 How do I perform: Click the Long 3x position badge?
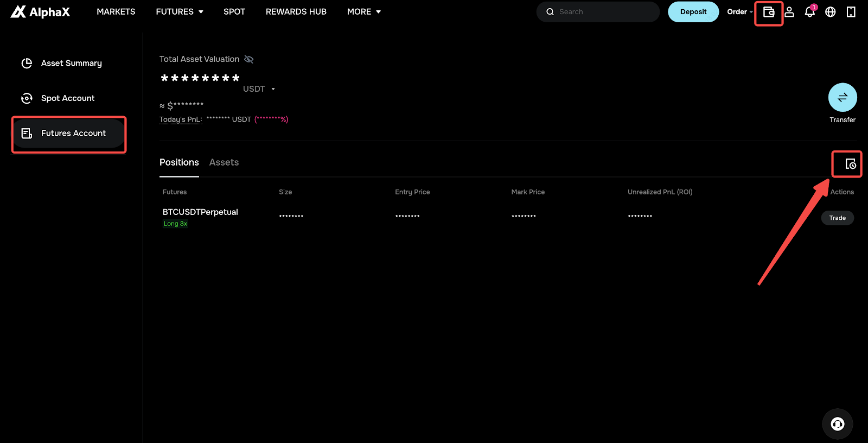[x=175, y=224]
